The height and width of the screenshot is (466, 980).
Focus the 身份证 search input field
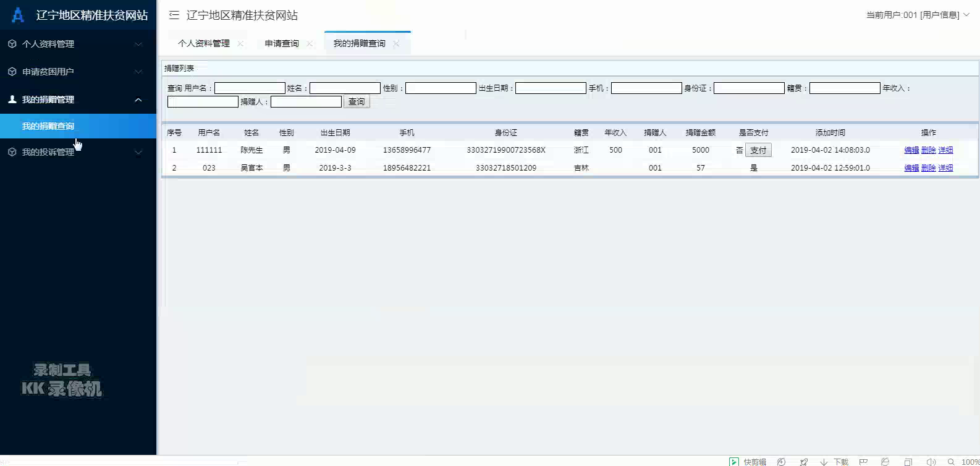749,88
